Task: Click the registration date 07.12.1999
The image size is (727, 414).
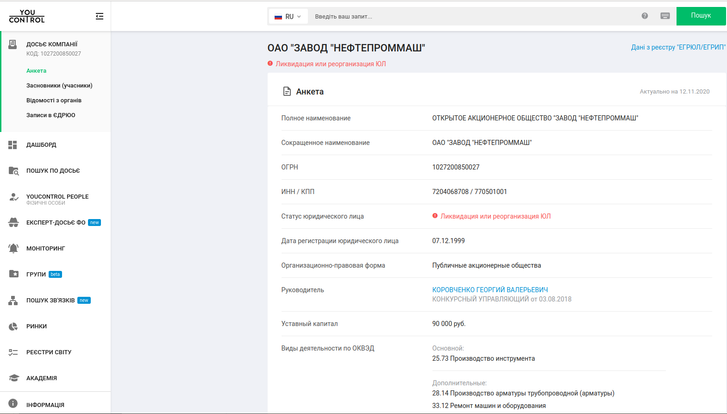Action: [x=448, y=241]
